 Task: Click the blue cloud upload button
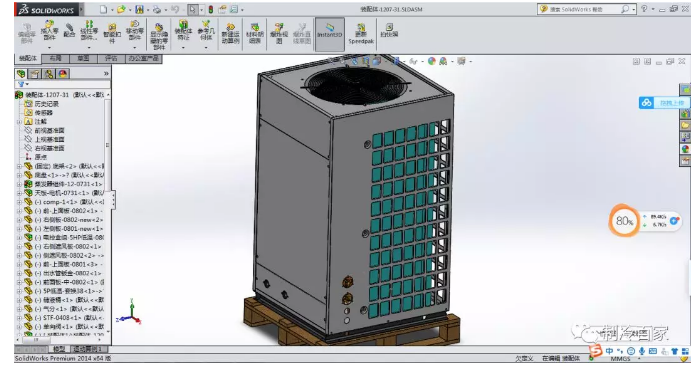click(x=663, y=103)
